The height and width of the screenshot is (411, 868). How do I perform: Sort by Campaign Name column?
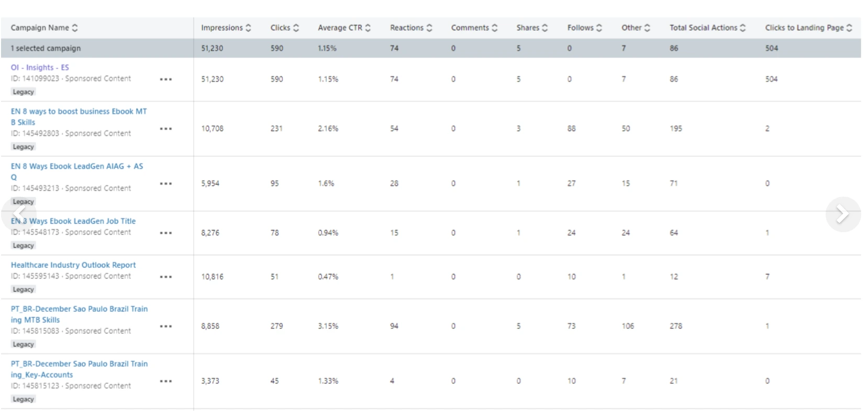[44, 28]
